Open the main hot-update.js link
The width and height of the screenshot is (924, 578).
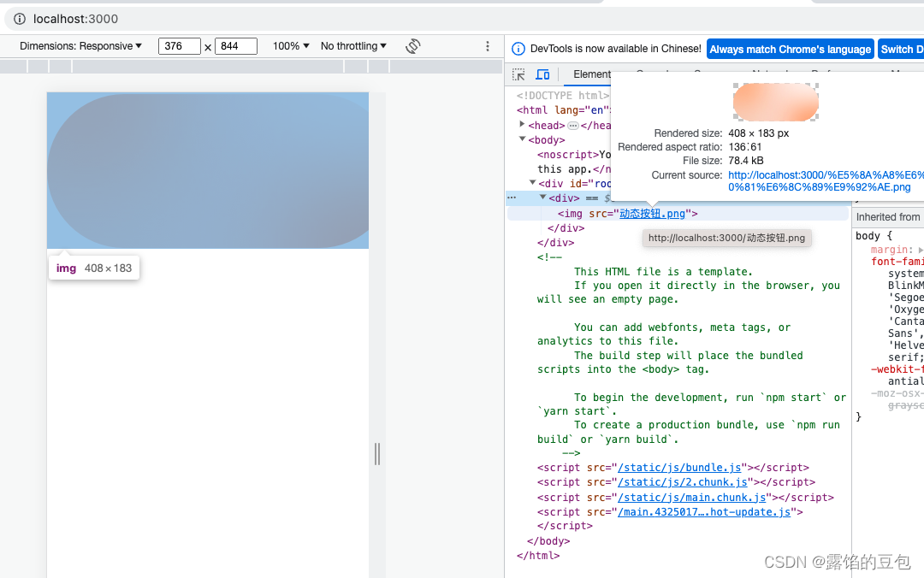[704, 512]
